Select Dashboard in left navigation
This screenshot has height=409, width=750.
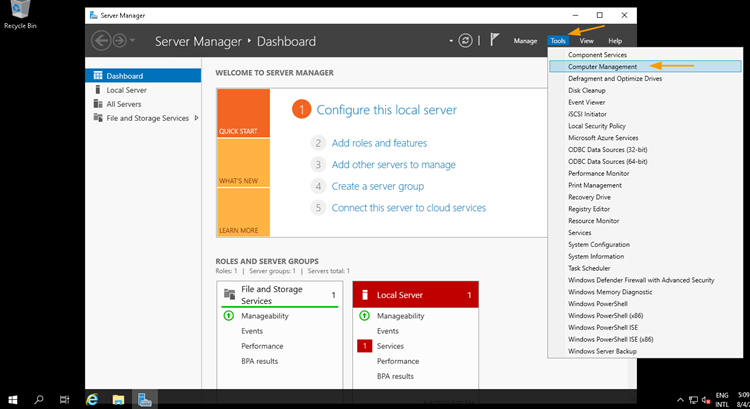coord(143,76)
